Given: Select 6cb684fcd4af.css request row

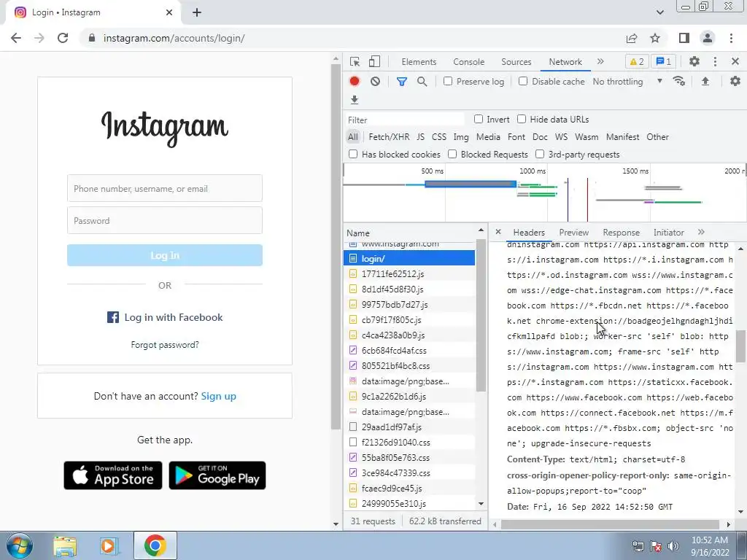Looking at the screenshot, I should [x=409, y=351].
